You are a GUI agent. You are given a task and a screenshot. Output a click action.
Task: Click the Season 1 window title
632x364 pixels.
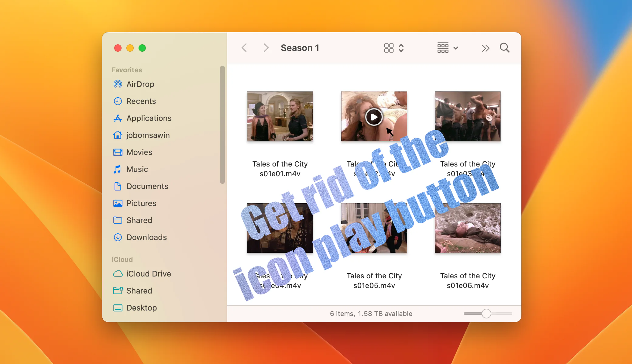(x=300, y=48)
